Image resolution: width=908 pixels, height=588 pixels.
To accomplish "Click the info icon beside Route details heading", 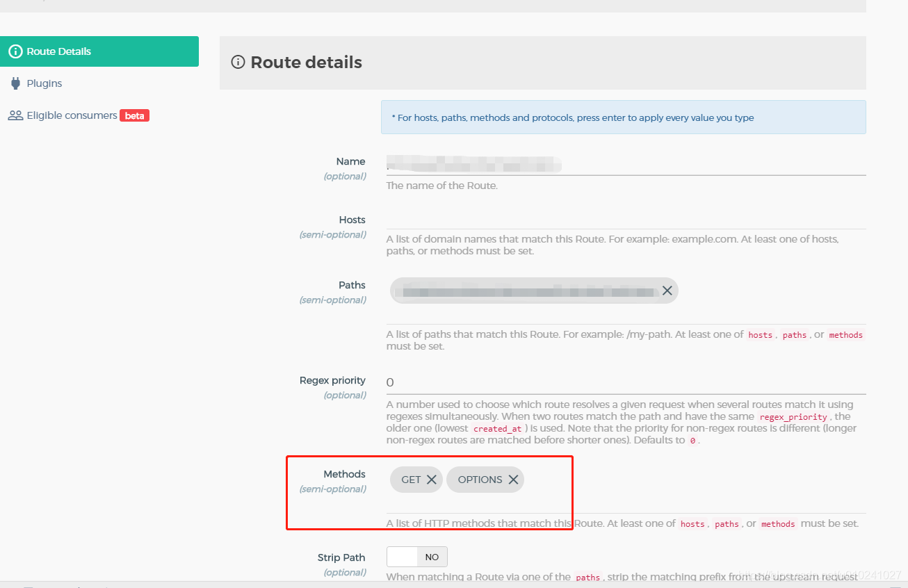I will click(x=238, y=63).
